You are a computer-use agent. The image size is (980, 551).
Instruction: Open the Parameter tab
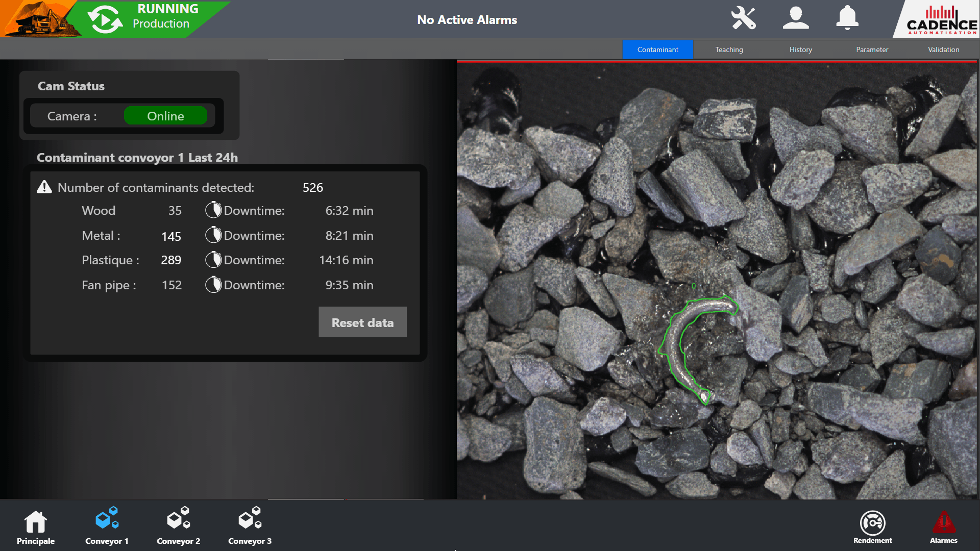click(872, 49)
